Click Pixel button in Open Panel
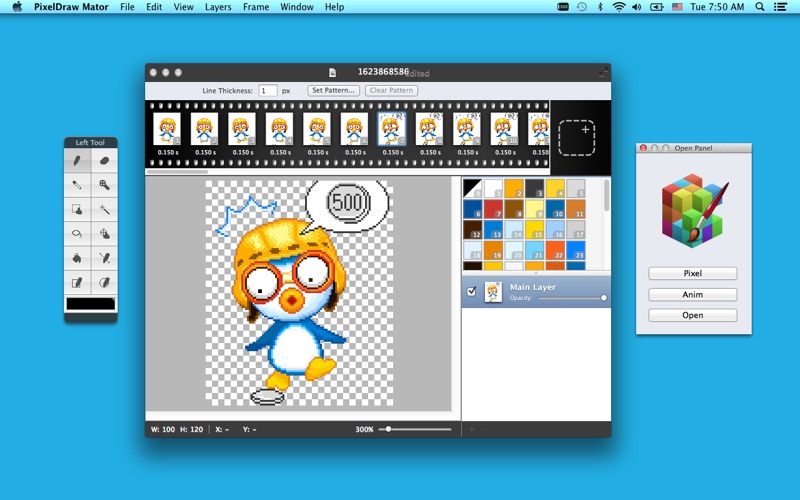The height and width of the screenshot is (500, 800). (x=692, y=273)
